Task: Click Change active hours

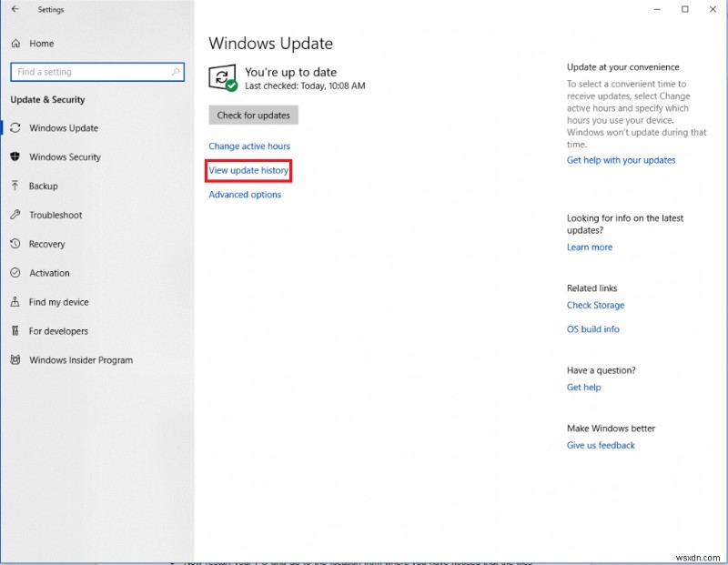Action: 249,146
